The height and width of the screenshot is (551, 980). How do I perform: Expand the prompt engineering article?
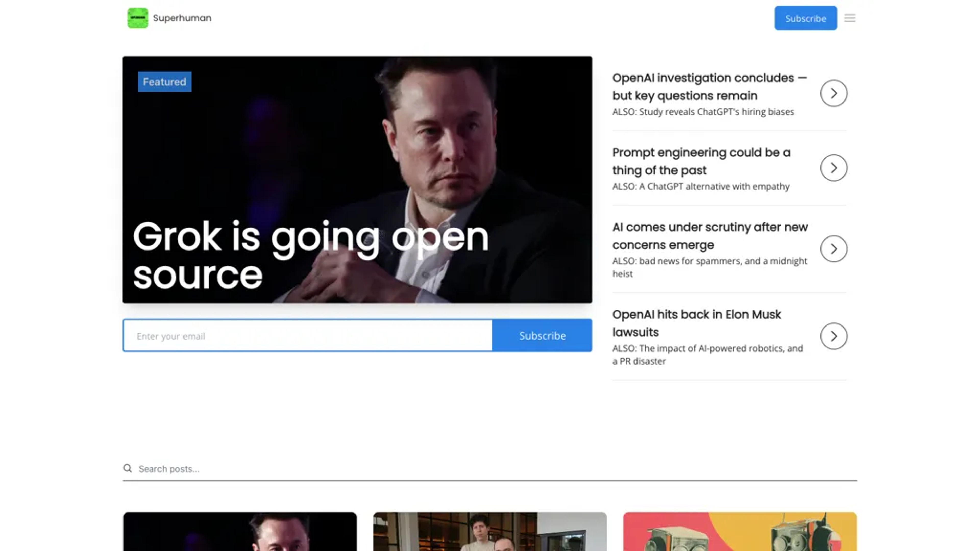click(x=833, y=168)
